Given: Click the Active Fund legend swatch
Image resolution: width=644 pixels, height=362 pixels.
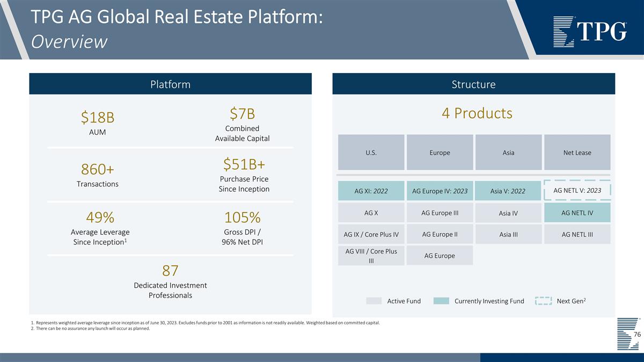Looking at the screenshot, I should (374, 301).
